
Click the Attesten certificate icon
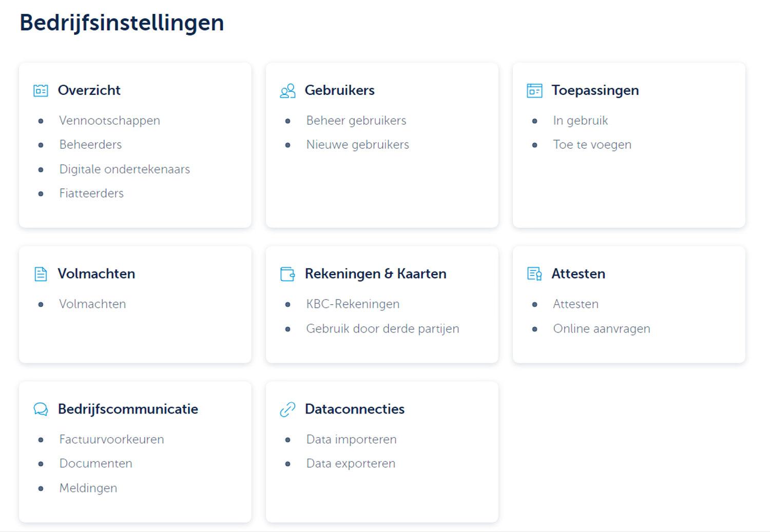click(x=534, y=274)
